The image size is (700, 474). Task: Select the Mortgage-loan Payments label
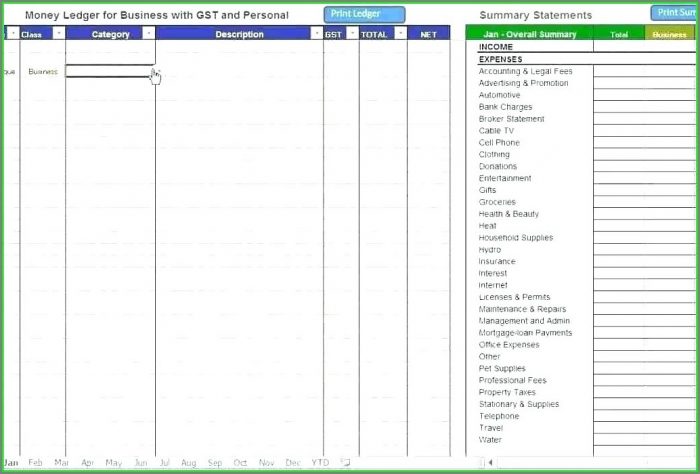(x=525, y=333)
